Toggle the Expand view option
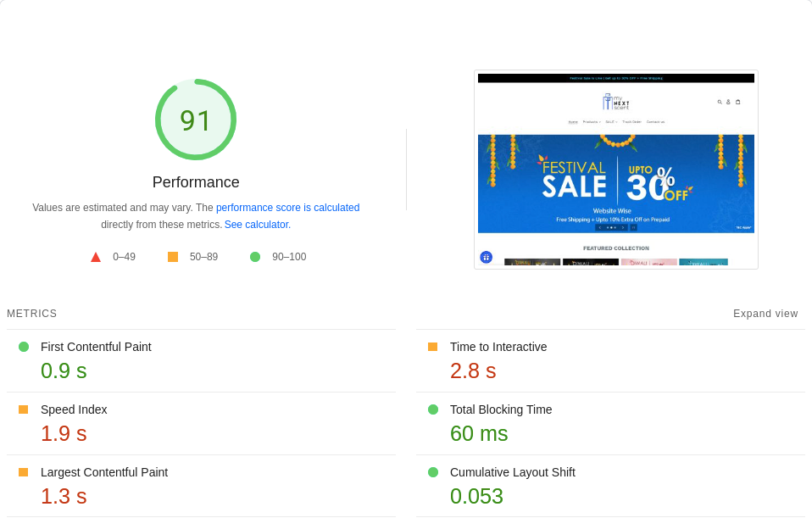 pos(765,314)
